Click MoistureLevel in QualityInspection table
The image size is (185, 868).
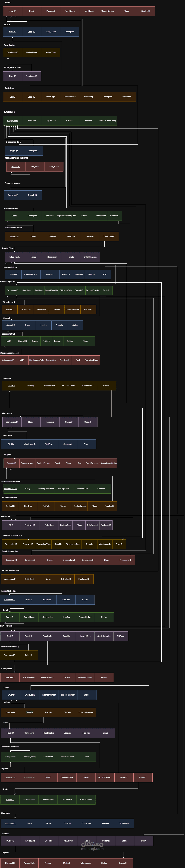coord(69,560)
